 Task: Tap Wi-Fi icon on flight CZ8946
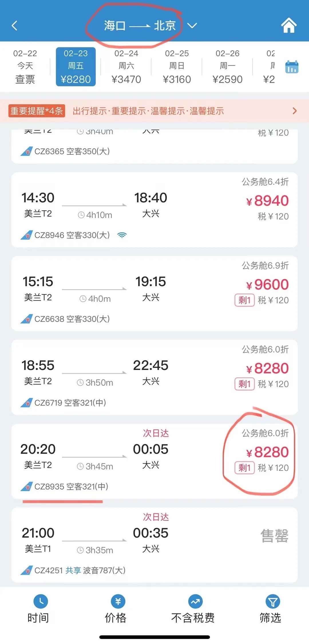click(122, 235)
